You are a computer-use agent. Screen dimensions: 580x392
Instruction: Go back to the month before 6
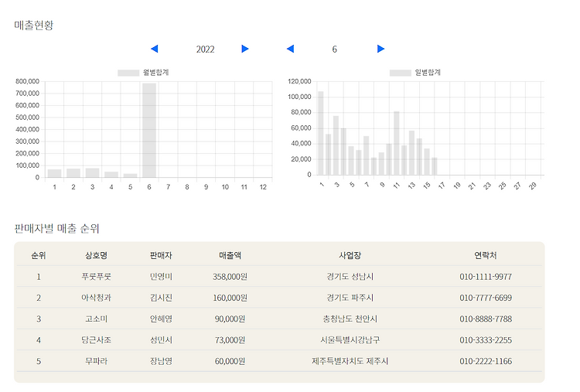coord(290,49)
